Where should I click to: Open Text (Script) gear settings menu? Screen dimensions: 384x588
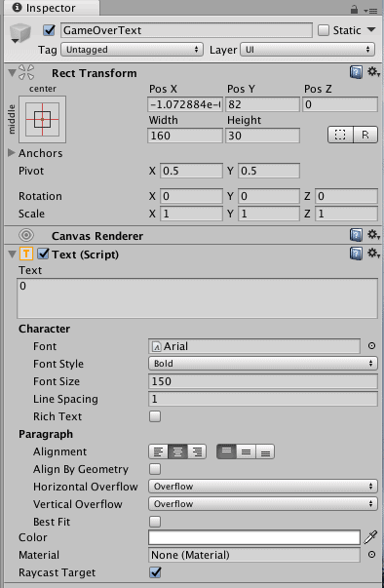coord(373,254)
